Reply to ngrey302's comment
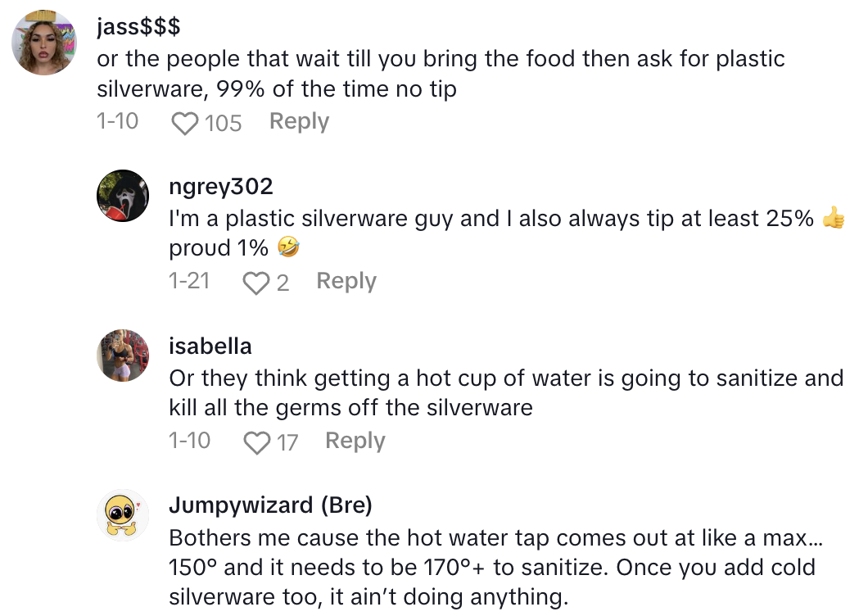This screenshot has width=868, height=616. point(346,281)
